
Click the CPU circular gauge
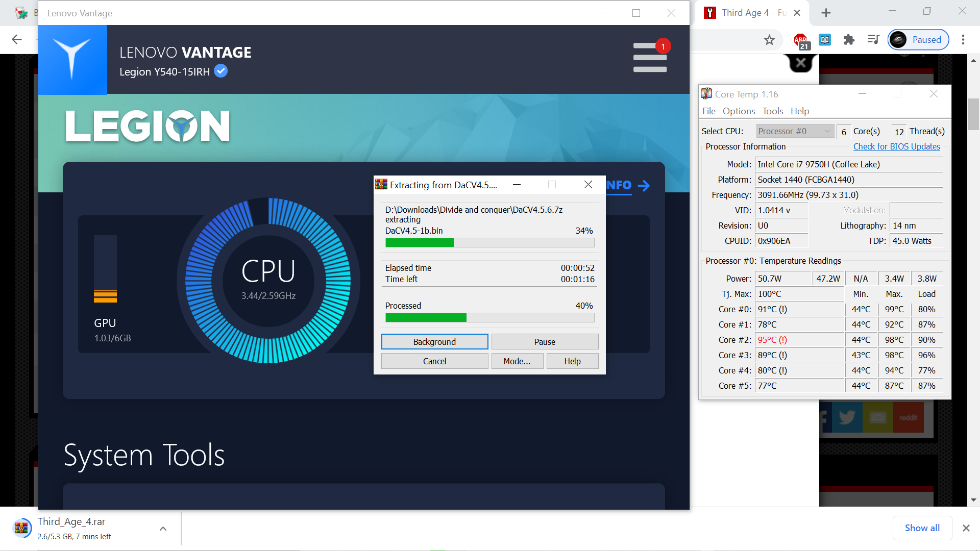[x=268, y=280]
